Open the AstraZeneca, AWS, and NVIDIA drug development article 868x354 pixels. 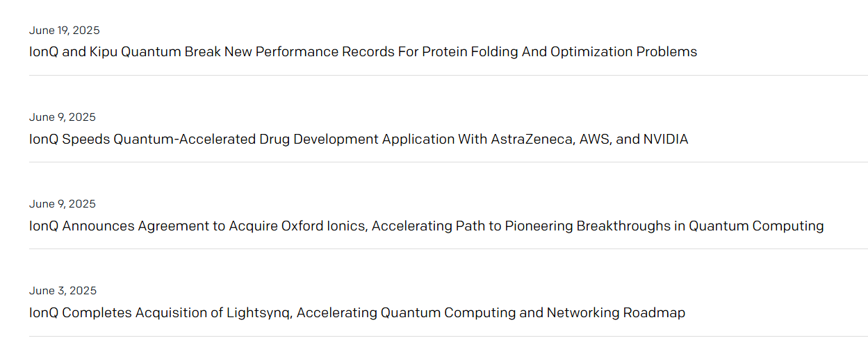(359, 139)
